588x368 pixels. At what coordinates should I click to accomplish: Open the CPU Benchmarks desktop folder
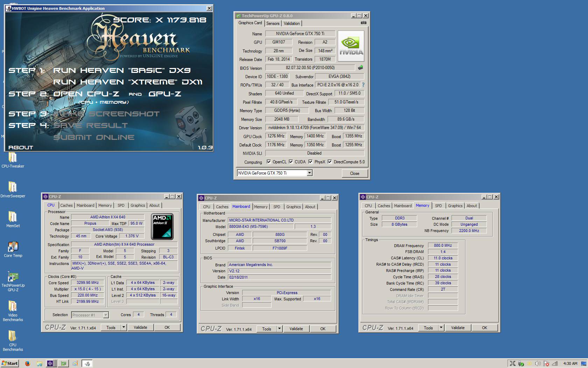tap(13, 341)
